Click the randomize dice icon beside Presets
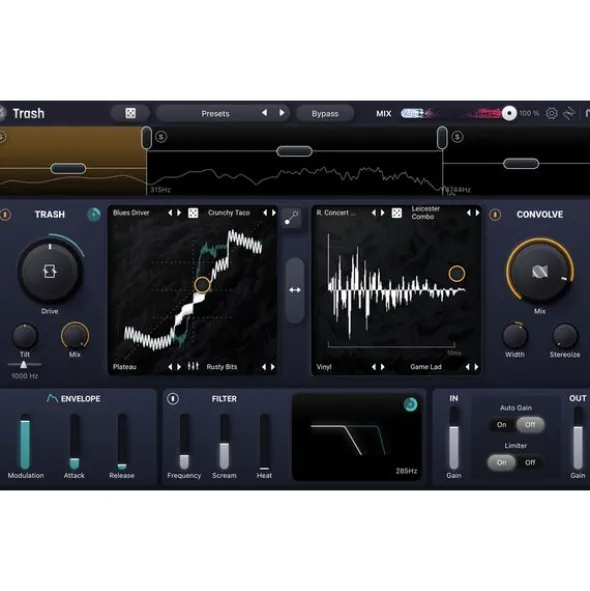 tap(130, 113)
